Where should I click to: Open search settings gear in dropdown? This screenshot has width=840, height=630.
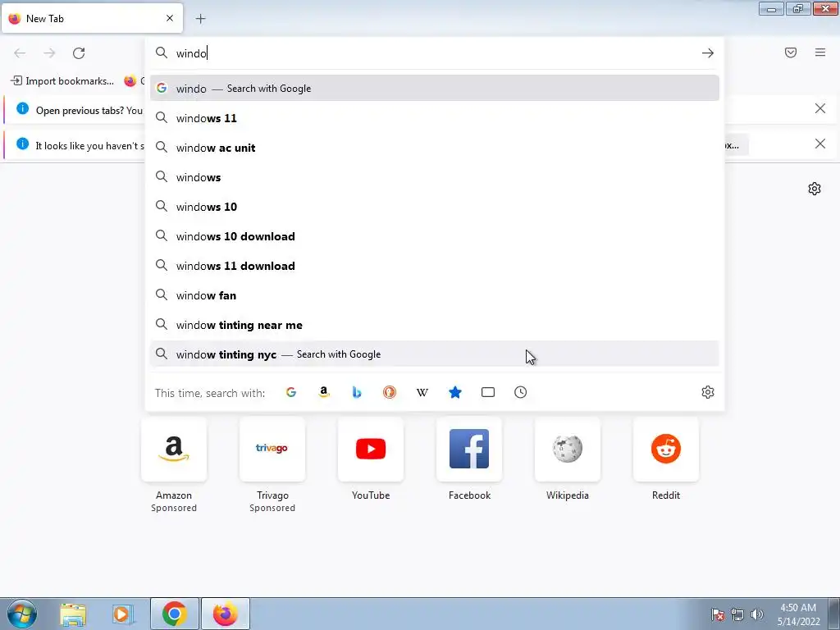point(708,392)
